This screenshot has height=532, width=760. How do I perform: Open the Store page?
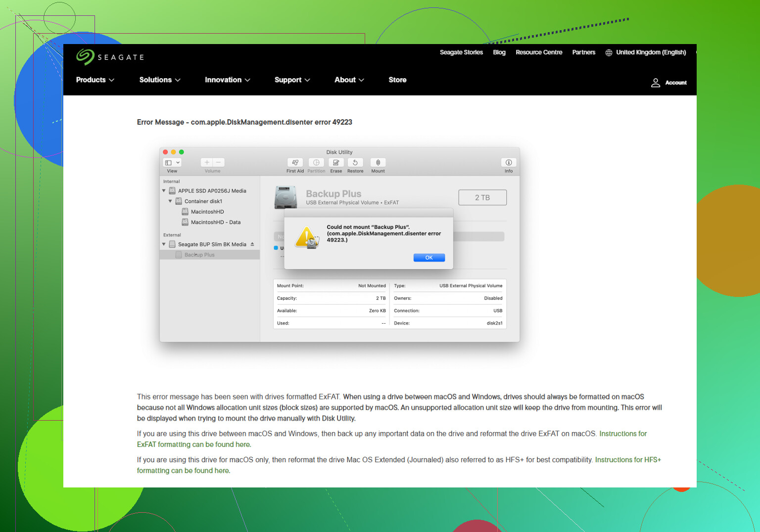coord(397,80)
